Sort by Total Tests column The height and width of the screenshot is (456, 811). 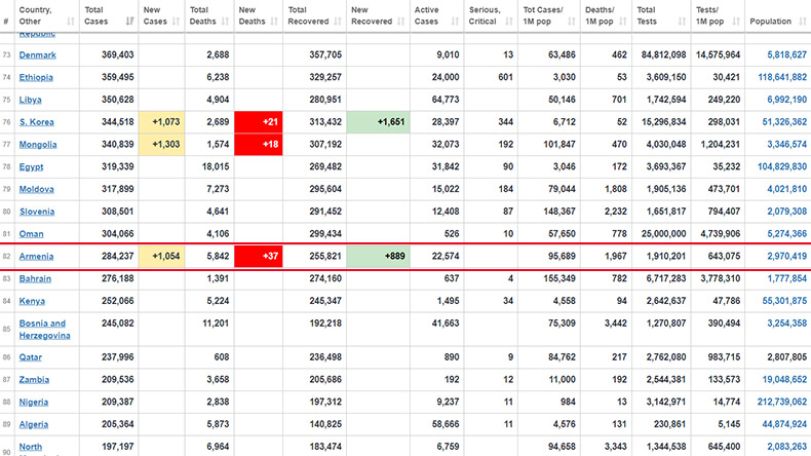(x=661, y=16)
